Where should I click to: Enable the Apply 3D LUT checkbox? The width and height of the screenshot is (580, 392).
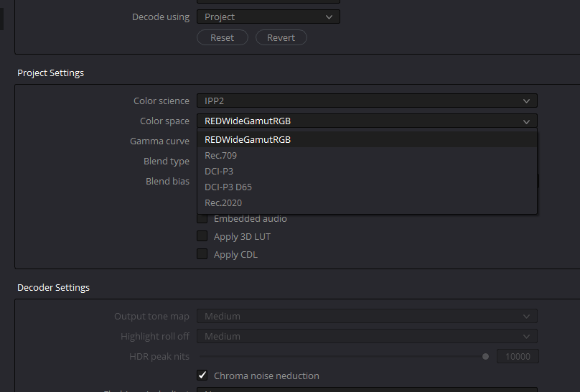pyautogui.click(x=202, y=236)
